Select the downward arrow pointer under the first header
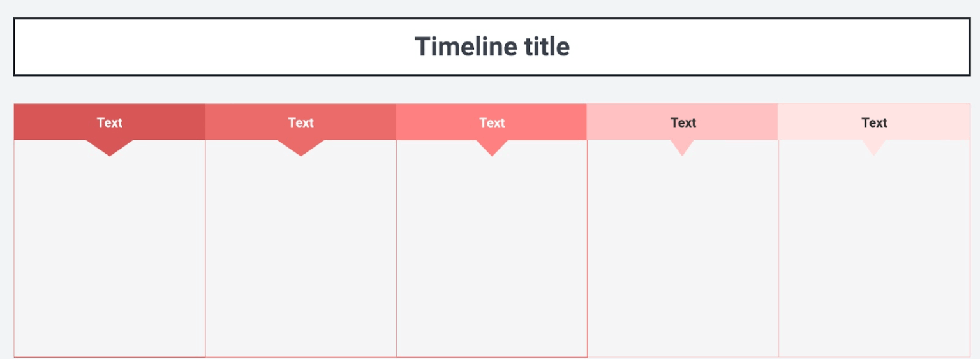 click(x=110, y=147)
